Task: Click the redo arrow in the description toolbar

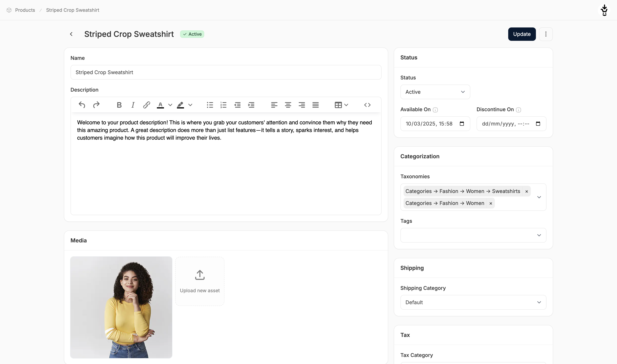Action: click(96, 105)
